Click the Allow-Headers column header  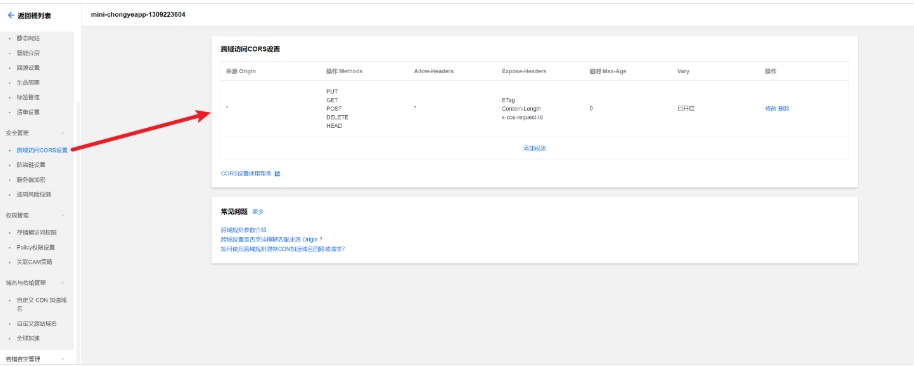point(434,71)
